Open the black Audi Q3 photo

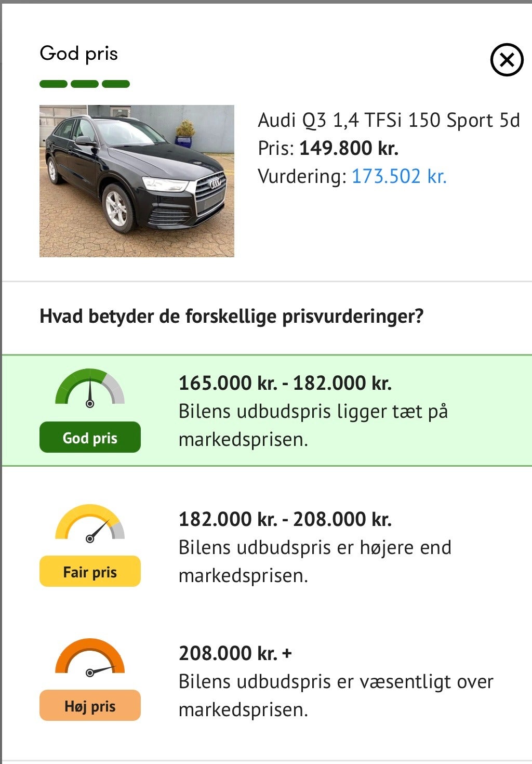[137, 181]
